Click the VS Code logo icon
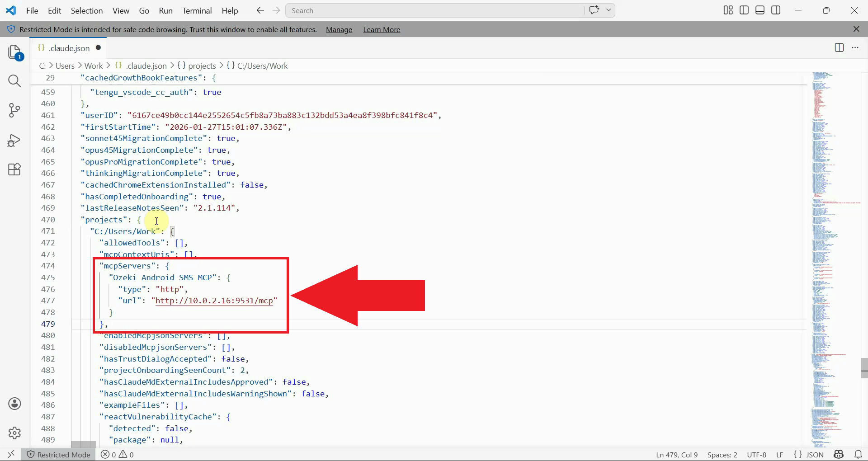 point(11,10)
